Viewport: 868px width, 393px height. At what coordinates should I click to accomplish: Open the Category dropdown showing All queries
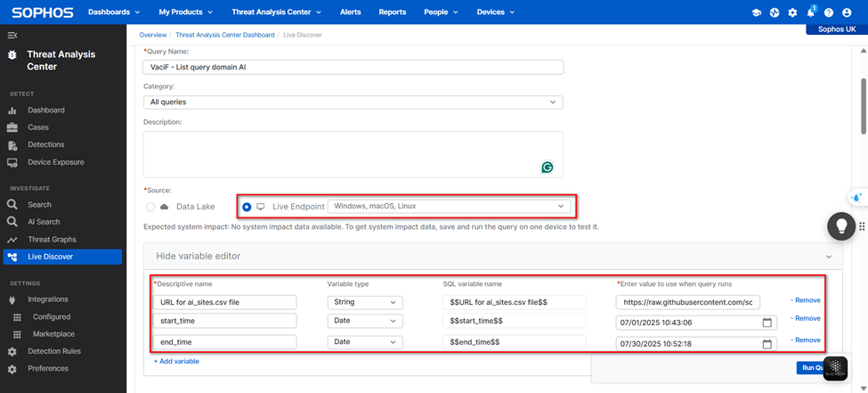(x=353, y=102)
